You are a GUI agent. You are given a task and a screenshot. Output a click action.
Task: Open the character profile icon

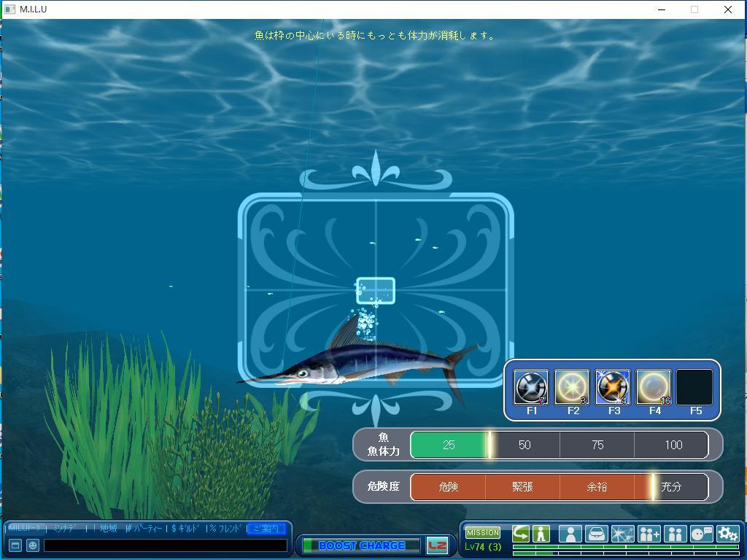click(570, 534)
